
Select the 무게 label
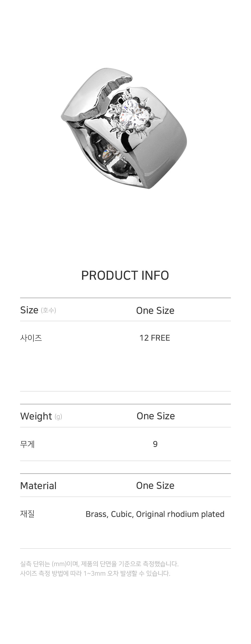click(x=27, y=444)
